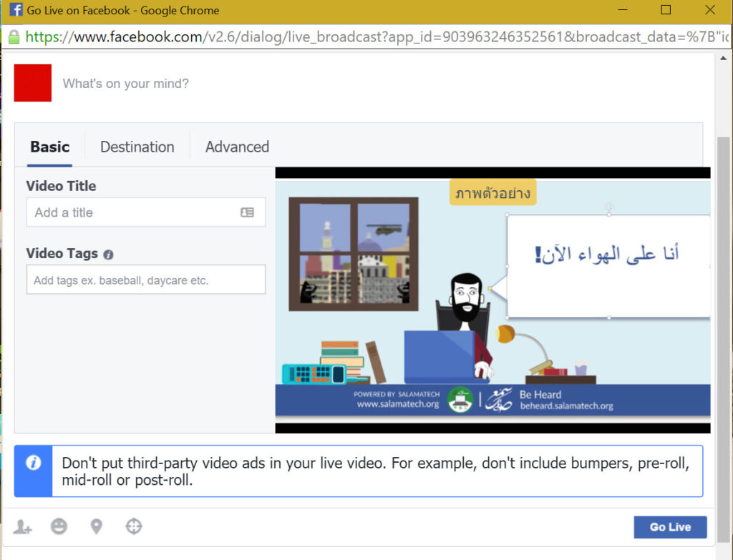
Task: Click the tag friends icon
Action: (x=22, y=527)
